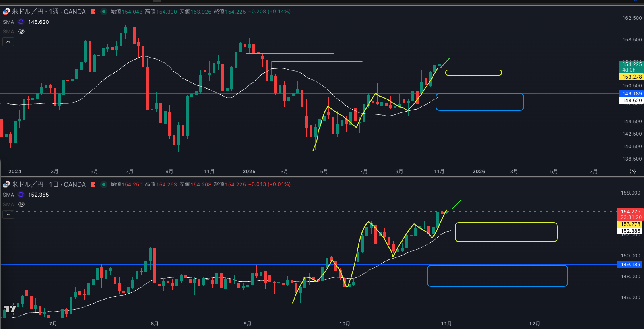Click the TradingView logo in bottom-left corner
The image size is (644, 329).
[x=10, y=309]
